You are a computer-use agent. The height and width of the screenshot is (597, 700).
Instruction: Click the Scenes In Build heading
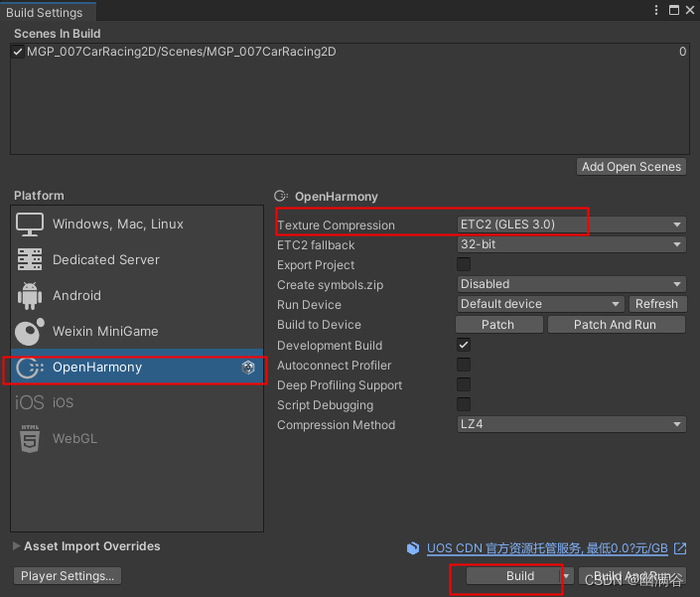(x=58, y=34)
